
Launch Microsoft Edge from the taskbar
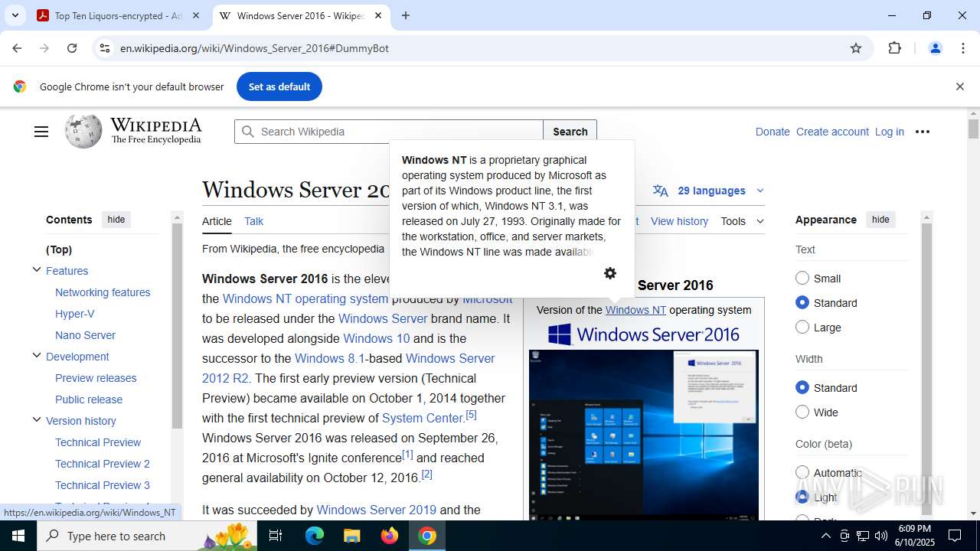(x=315, y=536)
